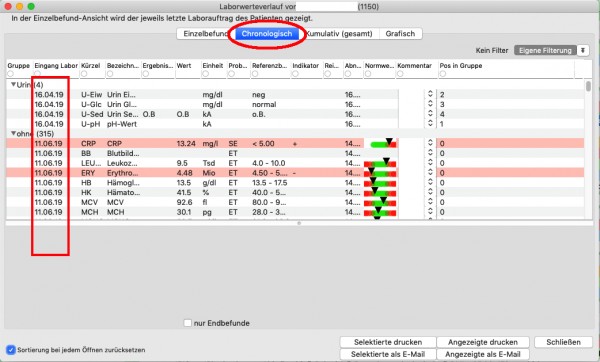
Task: Open the filter dropdown arrow beside Eigene Filterung
Action: pos(583,50)
